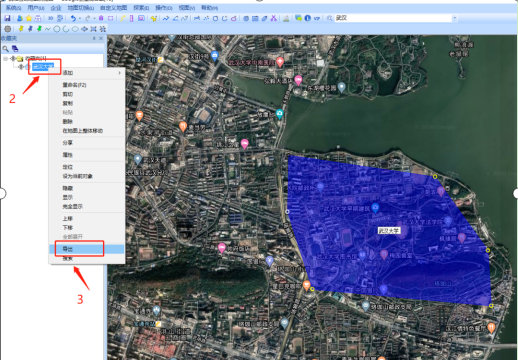The height and width of the screenshot is (360, 518).
Task: Open the 地图切换 menu
Action: click(x=81, y=8)
